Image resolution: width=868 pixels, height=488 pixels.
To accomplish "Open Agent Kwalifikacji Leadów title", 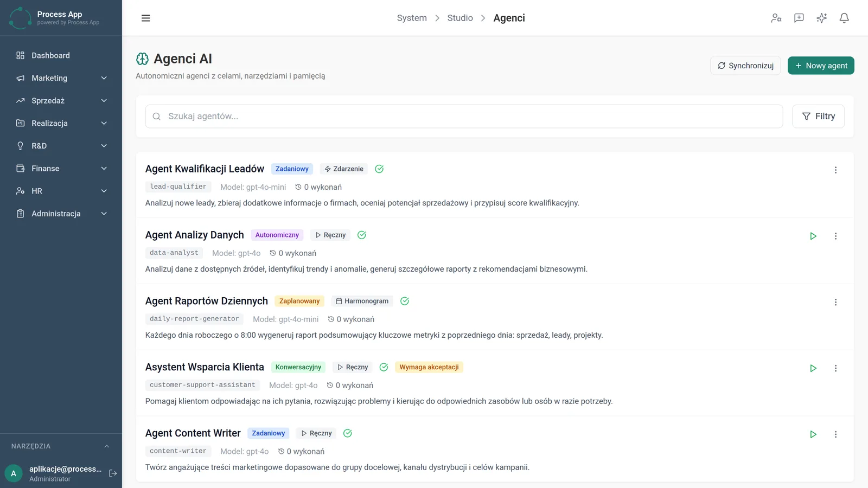I will click(205, 169).
